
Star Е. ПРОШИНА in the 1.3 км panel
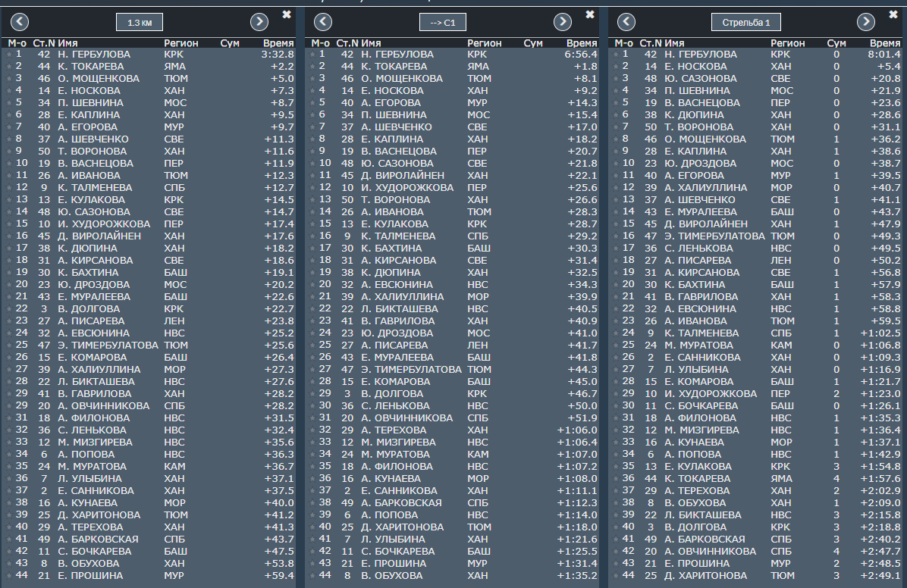8,576
